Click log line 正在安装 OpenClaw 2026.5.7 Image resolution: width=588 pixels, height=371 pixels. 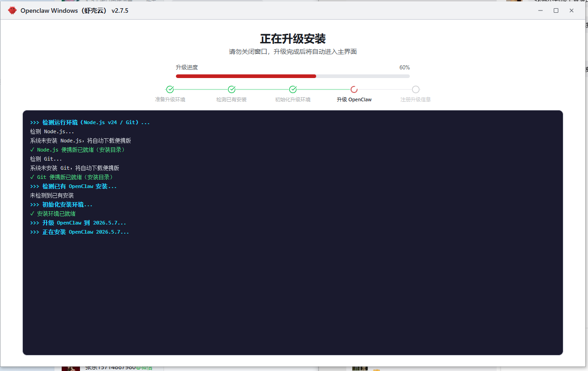pyautogui.click(x=79, y=232)
